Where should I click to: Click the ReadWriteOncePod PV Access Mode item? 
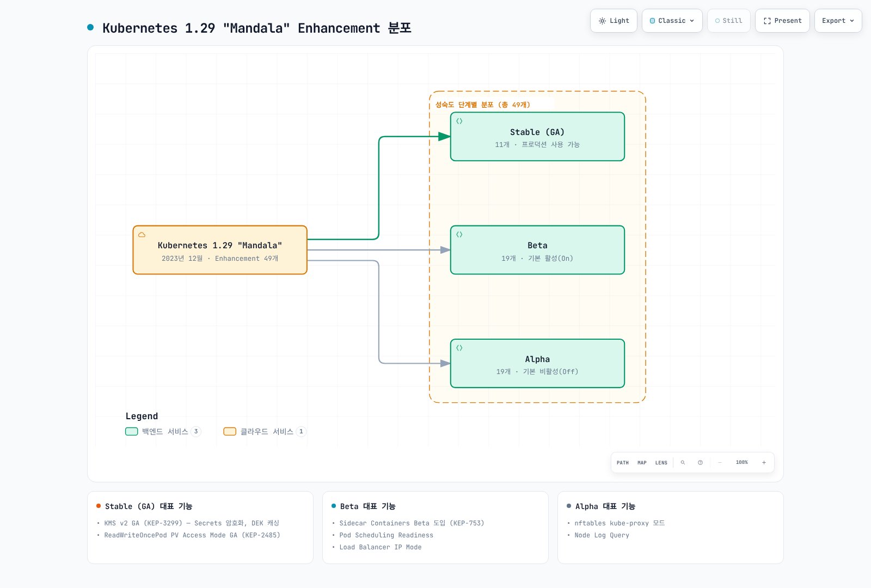pos(192,535)
